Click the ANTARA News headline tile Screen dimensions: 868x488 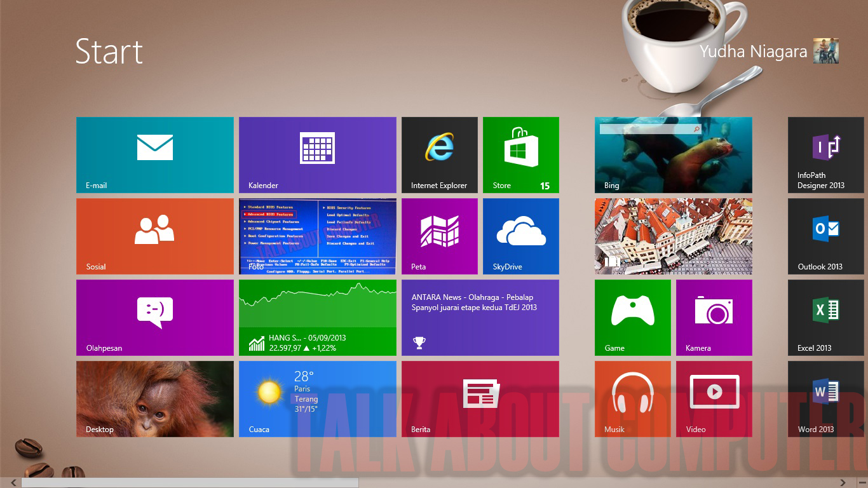(x=480, y=318)
